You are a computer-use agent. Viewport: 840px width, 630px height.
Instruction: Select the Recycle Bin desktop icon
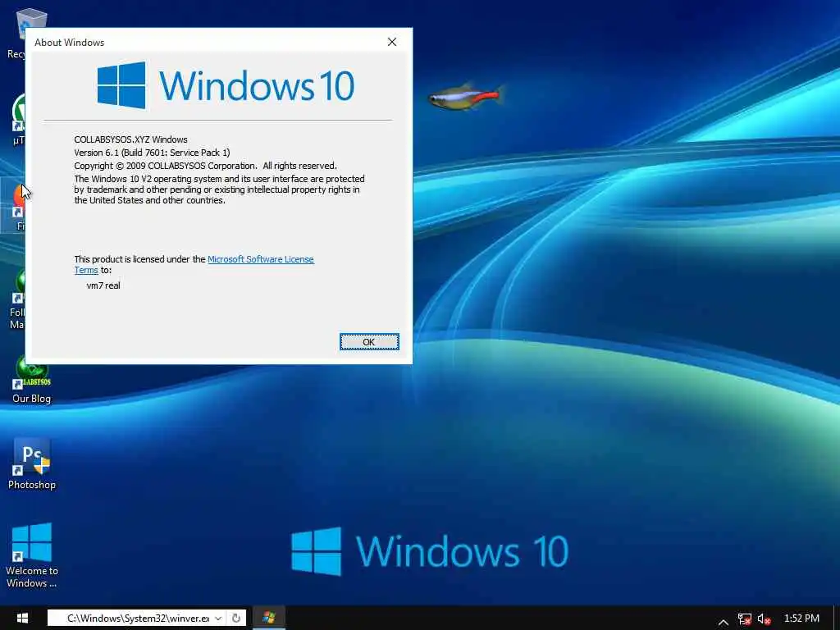[17, 32]
